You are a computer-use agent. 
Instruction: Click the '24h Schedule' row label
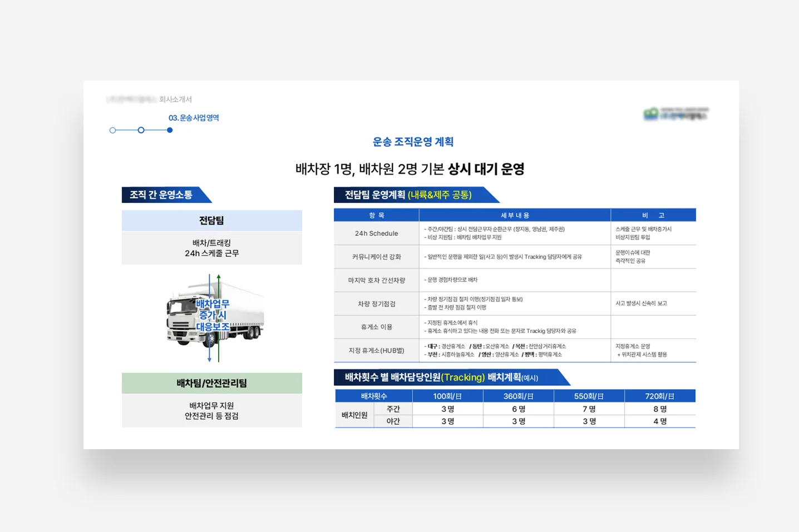[377, 233]
